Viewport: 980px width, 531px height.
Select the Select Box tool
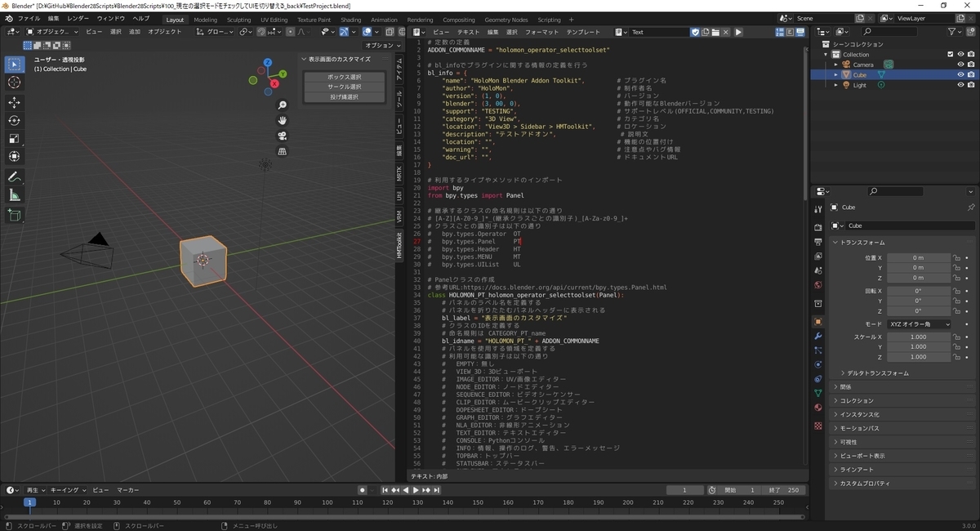(x=15, y=64)
